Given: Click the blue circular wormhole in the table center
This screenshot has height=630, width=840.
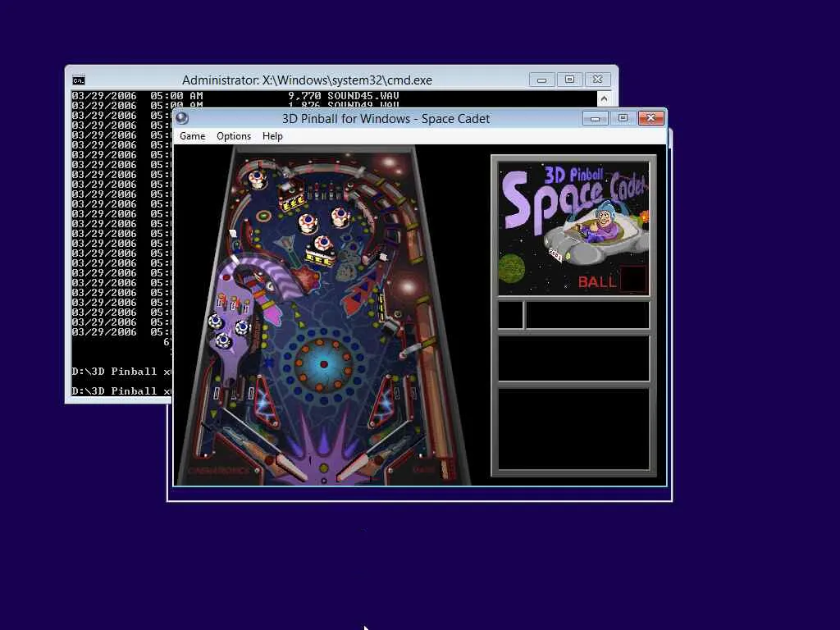Looking at the screenshot, I should coord(323,364).
